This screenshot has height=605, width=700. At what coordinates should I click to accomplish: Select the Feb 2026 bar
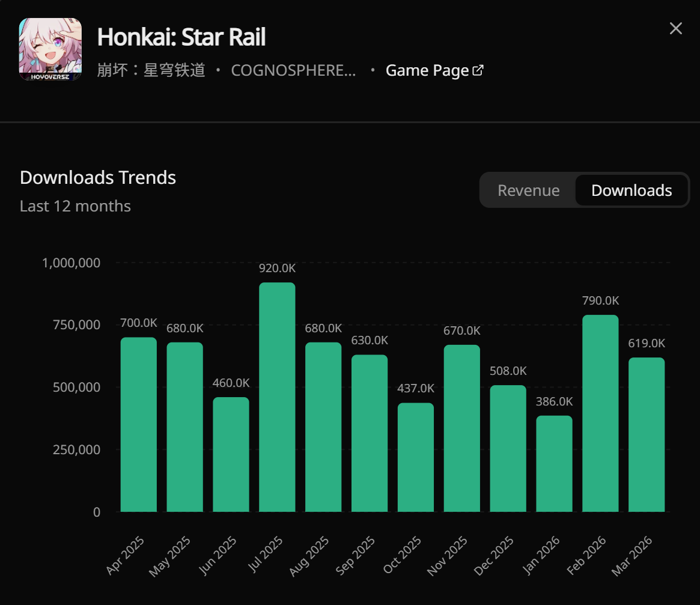click(x=600, y=413)
